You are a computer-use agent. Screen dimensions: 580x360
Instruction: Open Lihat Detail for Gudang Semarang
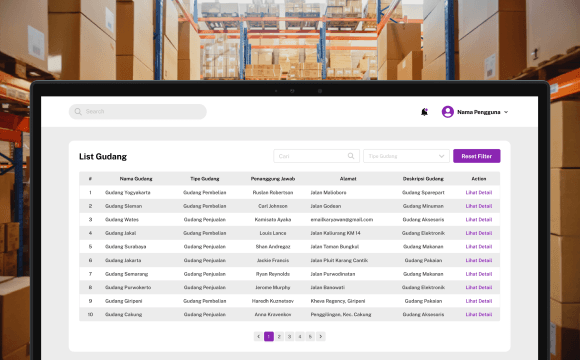[479, 274]
